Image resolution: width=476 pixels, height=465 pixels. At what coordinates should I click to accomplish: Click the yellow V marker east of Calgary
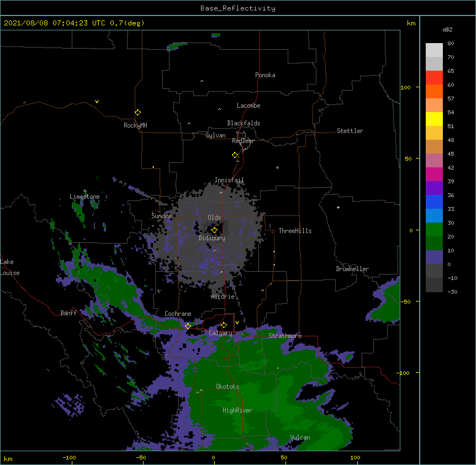coord(237,323)
